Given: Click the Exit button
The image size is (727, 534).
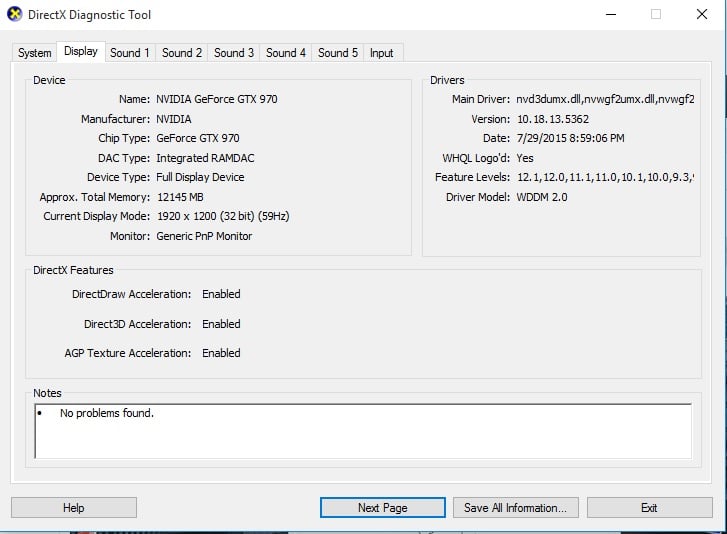Looking at the screenshot, I should (x=649, y=508).
